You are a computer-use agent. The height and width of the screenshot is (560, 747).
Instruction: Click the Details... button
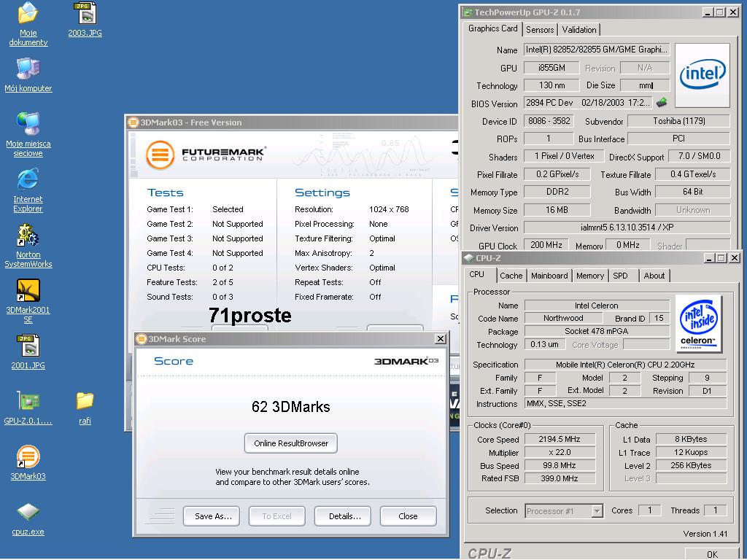coord(343,516)
